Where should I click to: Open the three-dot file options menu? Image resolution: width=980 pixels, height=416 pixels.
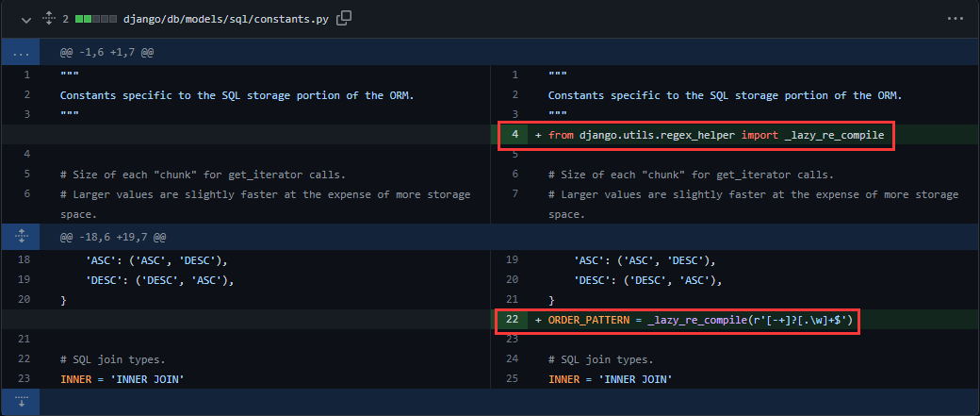click(x=955, y=18)
